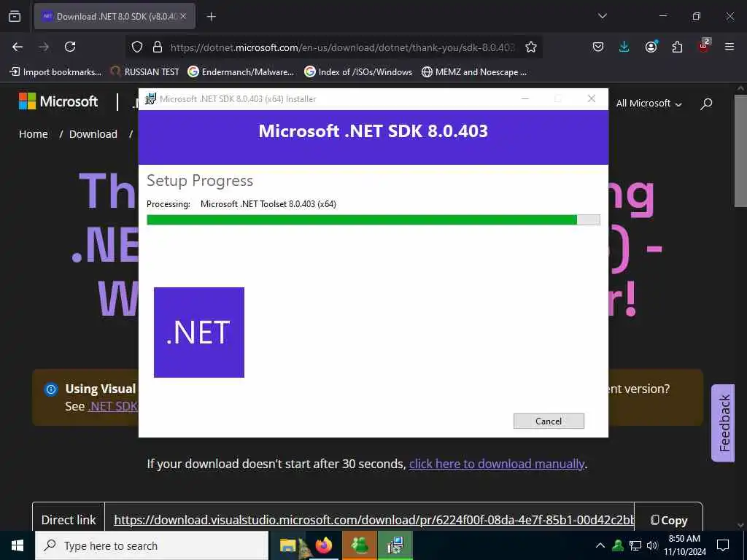Open File Explorer from the taskbar
747x560 pixels.
click(x=287, y=545)
